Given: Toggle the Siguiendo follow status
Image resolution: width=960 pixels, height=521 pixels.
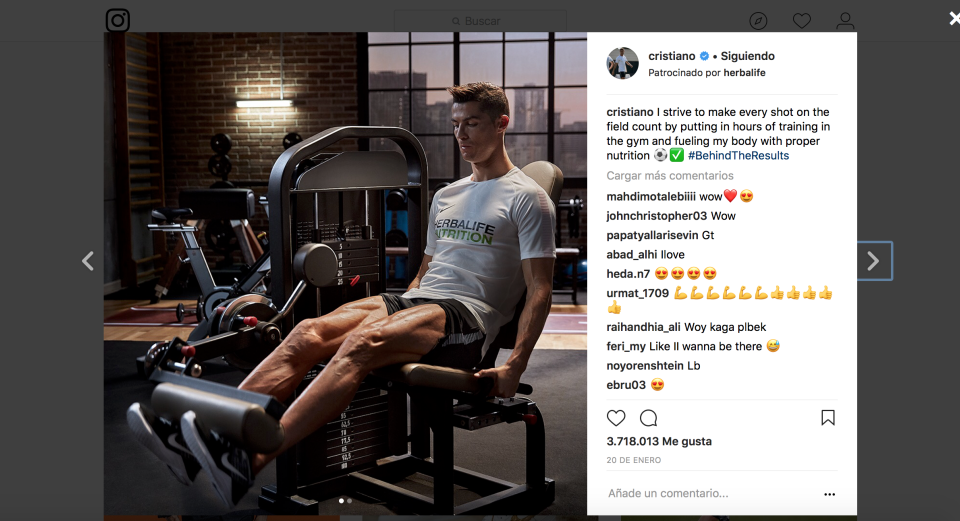Looking at the screenshot, I should pos(748,56).
